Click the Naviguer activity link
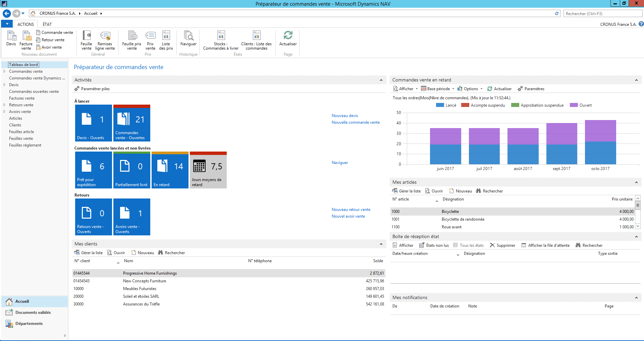The width and height of the screenshot is (644, 341). point(340,163)
